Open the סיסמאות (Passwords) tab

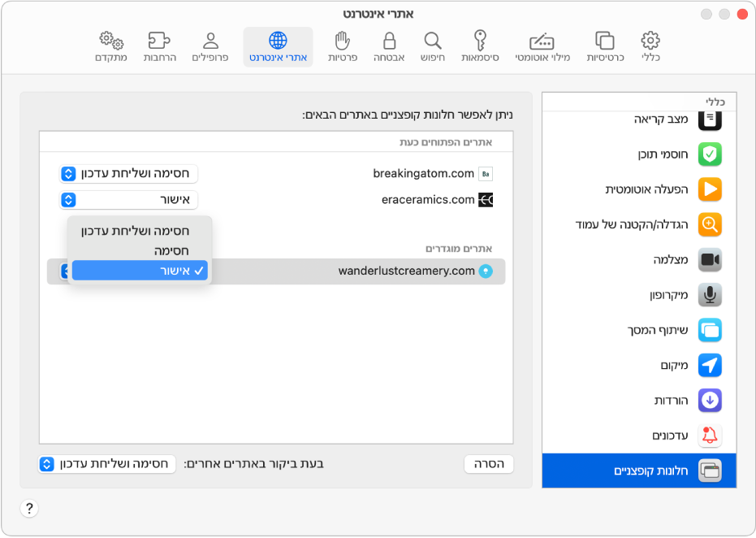pyautogui.click(x=480, y=47)
